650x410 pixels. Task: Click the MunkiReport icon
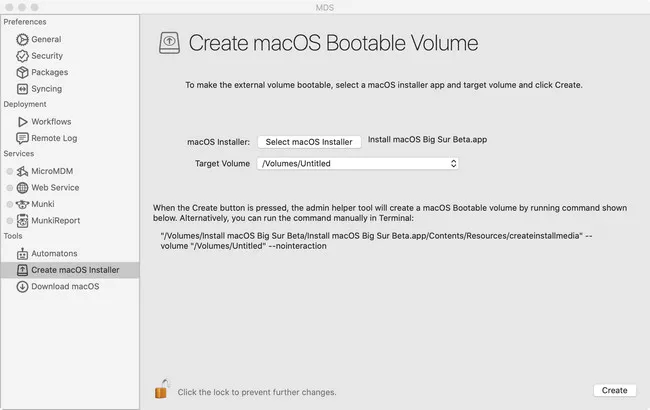[22, 221]
